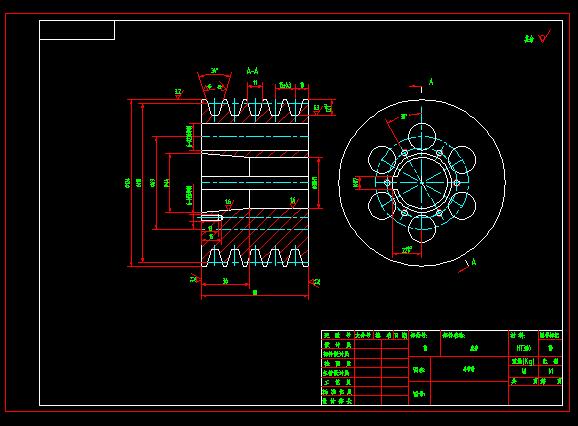Select the 22.5° angle dimension below the hub
Screen dimensions: 578x426
(x=407, y=250)
